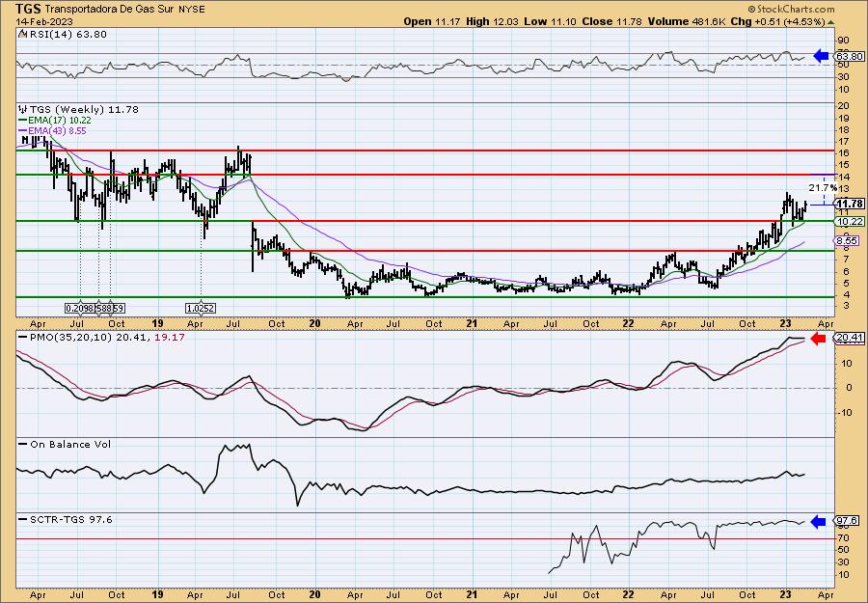Click the green up-triangle next to Chg
Viewport: 868px width, 603px height.
point(830,21)
